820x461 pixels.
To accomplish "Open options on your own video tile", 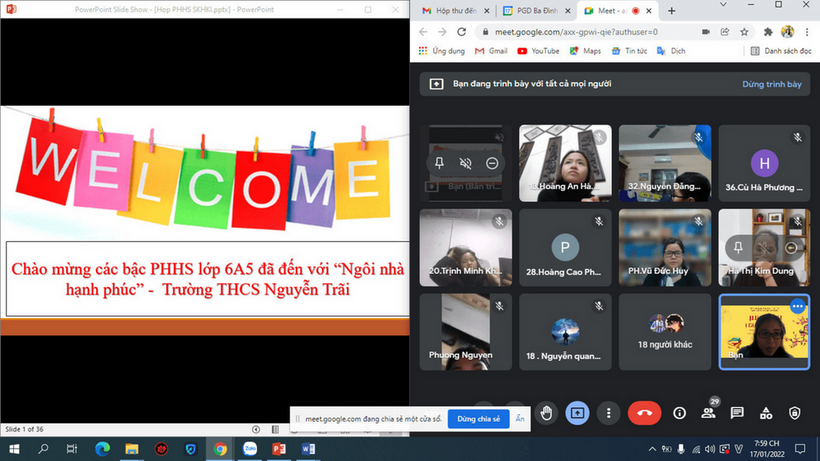I will [x=798, y=306].
